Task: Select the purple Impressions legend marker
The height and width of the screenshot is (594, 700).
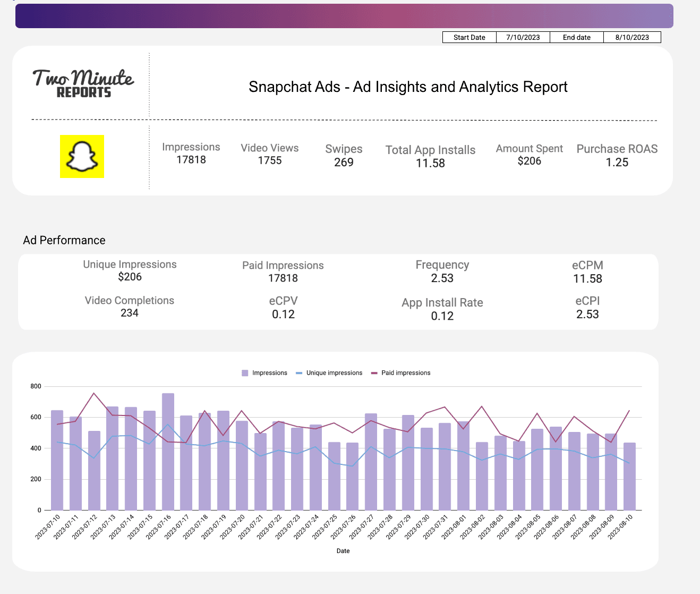Action: click(244, 372)
